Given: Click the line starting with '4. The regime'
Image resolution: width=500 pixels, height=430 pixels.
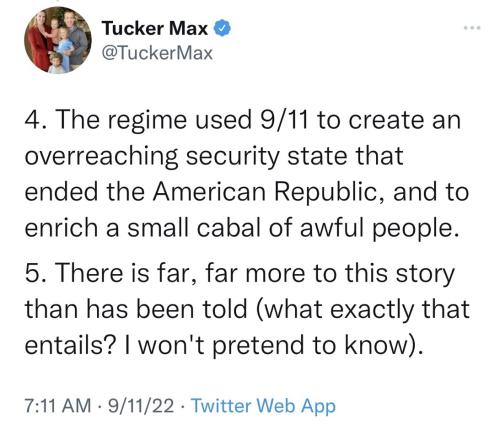Looking at the screenshot, I should pos(243,120).
